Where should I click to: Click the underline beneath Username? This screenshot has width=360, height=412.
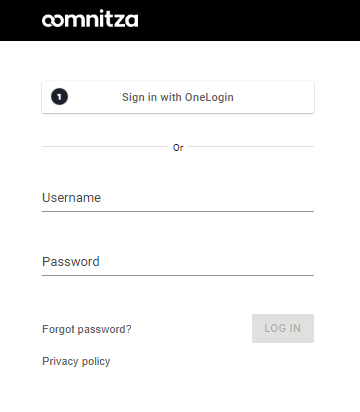point(178,211)
